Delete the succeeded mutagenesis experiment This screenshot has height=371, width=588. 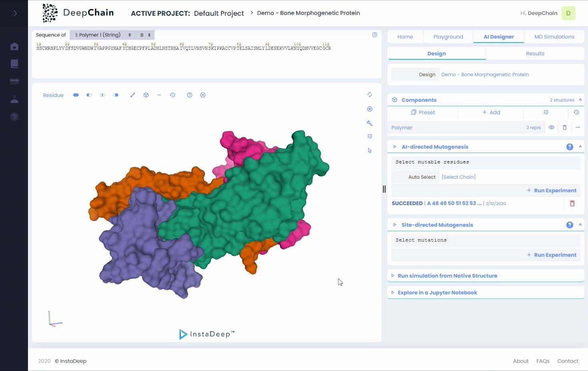pyautogui.click(x=572, y=204)
